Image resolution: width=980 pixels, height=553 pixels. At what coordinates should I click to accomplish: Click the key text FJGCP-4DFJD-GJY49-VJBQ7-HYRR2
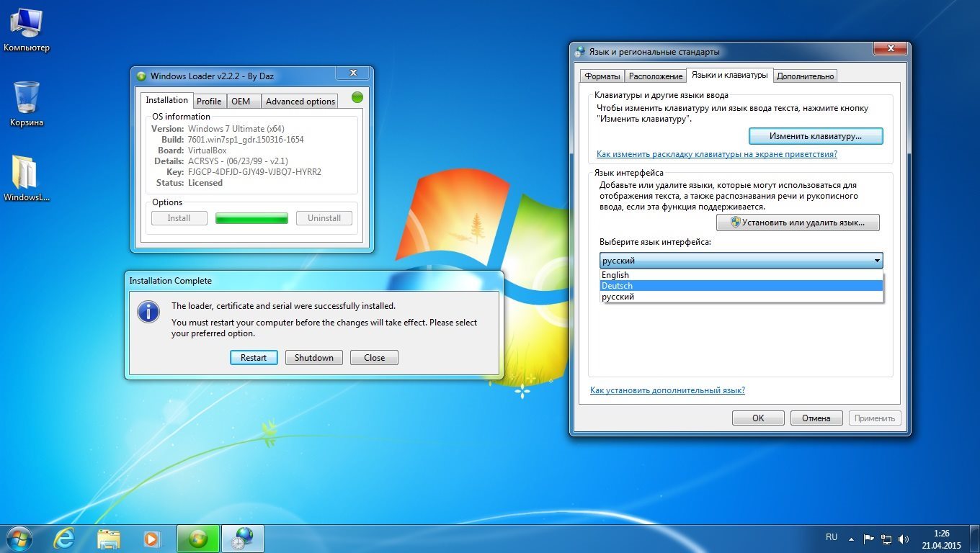[254, 172]
